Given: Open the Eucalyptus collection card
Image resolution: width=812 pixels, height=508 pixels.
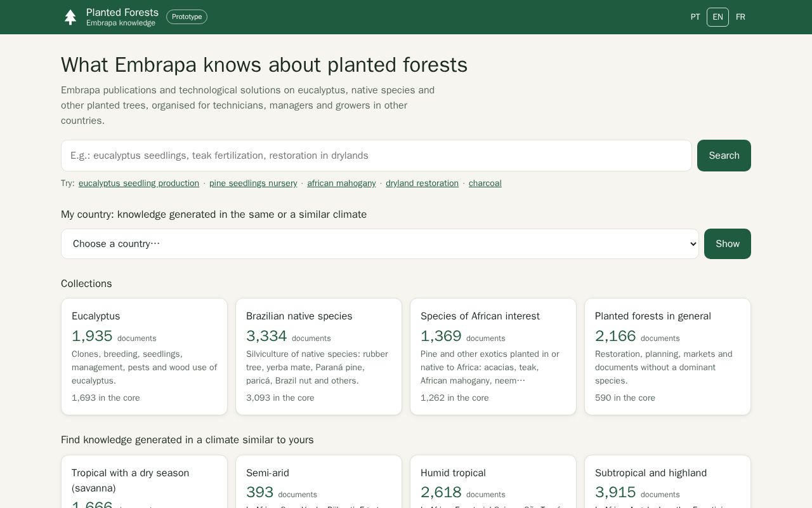Looking at the screenshot, I should (x=144, y=357).
